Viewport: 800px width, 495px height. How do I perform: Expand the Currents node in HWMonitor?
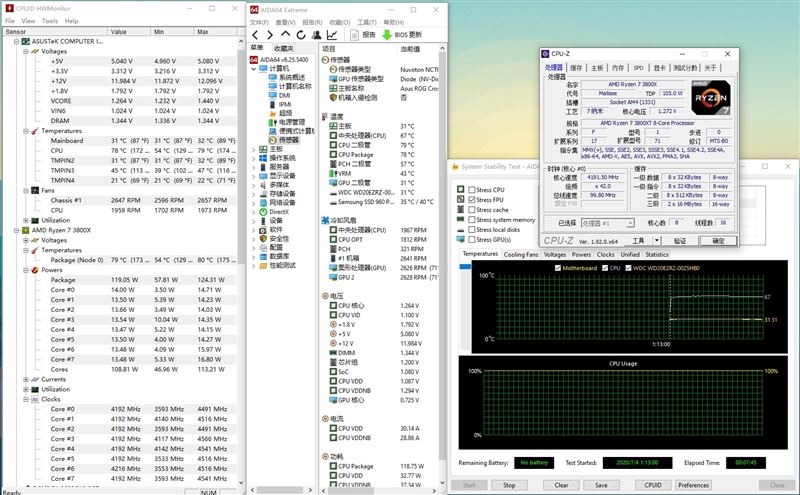click(x=26, y=379)
